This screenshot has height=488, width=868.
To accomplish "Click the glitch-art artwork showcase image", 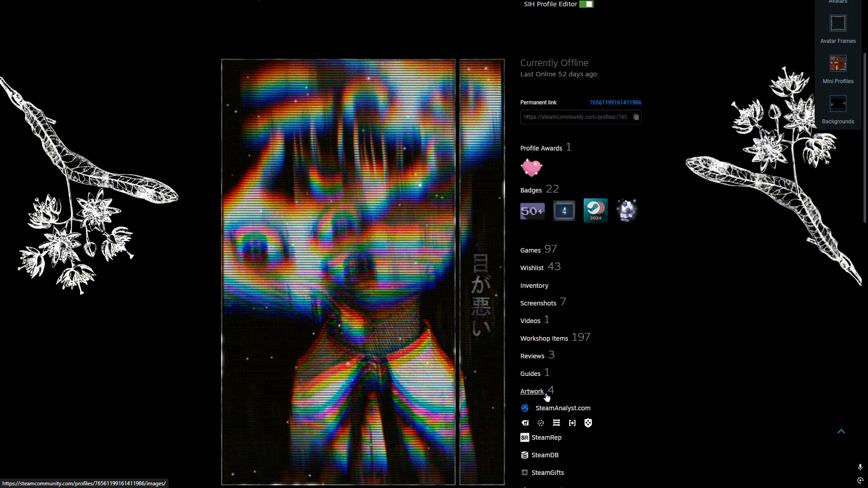I will [338, 272].
